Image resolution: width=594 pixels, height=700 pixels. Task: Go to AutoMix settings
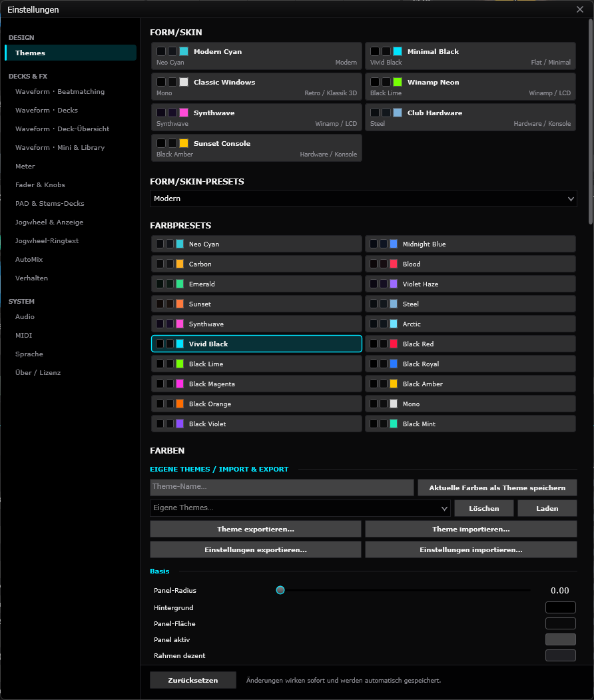71,259
